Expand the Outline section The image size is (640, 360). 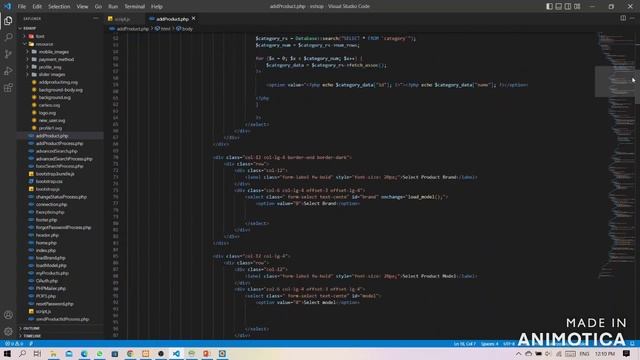(x=31, y=328)
